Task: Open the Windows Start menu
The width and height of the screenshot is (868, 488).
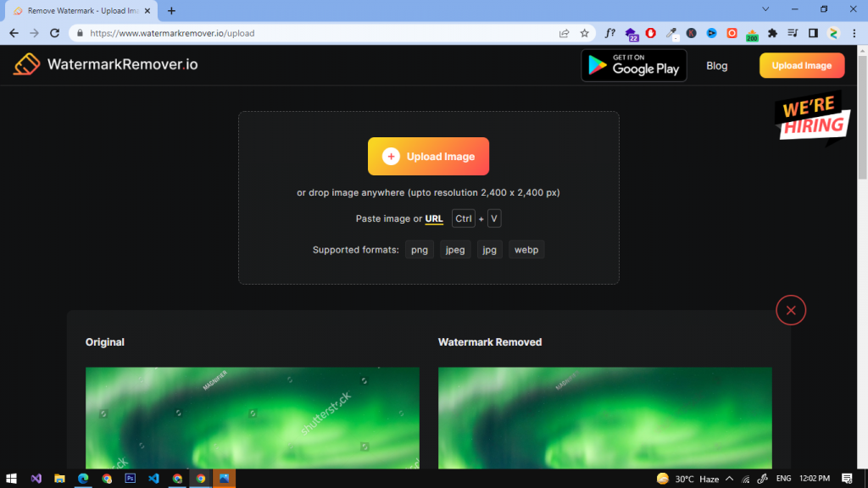Action: click(11, 479)
